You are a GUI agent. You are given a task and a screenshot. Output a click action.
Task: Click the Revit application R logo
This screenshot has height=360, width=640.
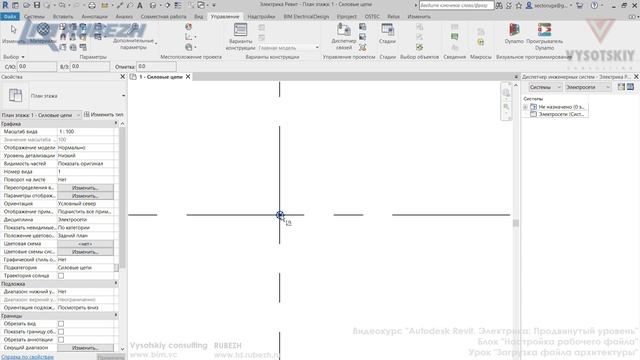5,5
